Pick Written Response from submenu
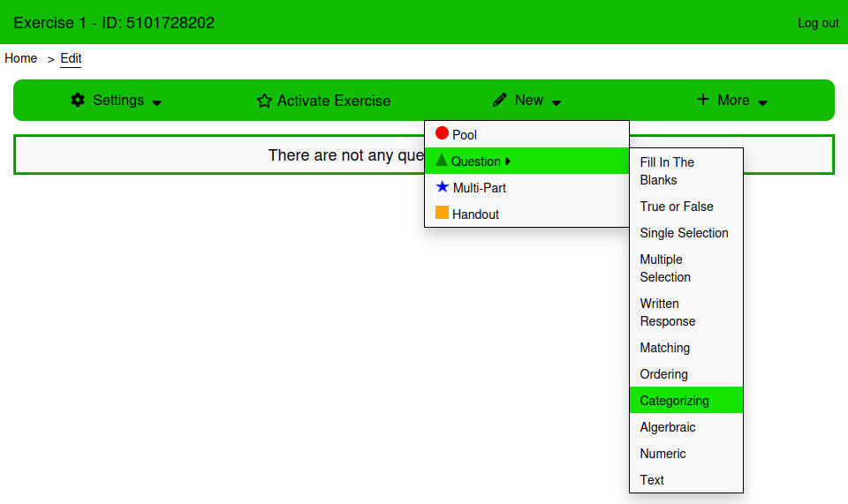 (x=668, y=312)
